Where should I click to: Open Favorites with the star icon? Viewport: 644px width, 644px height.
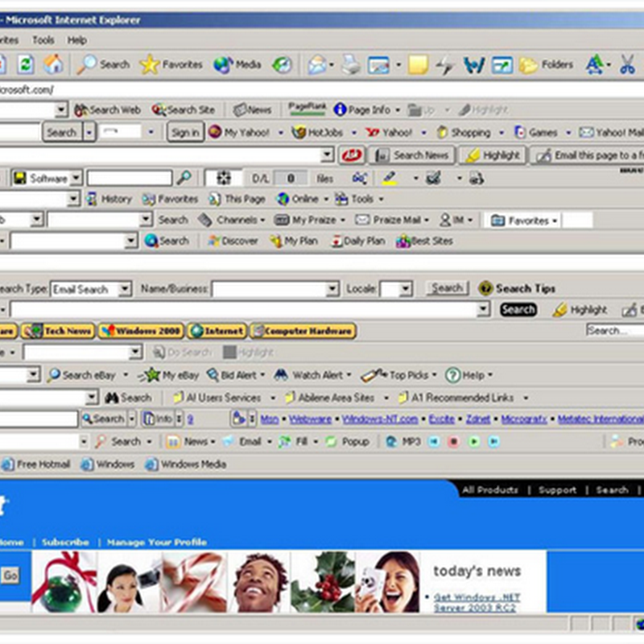pos(171,64)
